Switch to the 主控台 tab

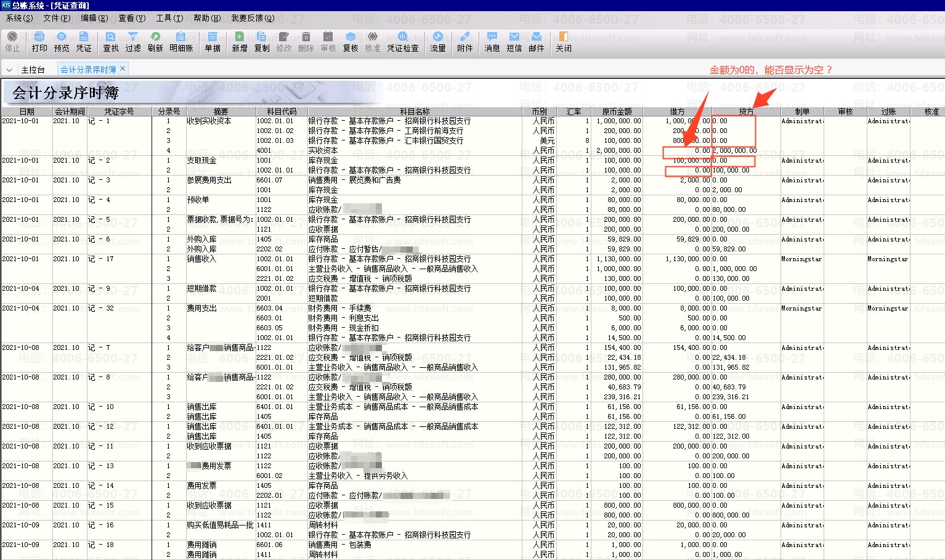[x=33, y=70]
